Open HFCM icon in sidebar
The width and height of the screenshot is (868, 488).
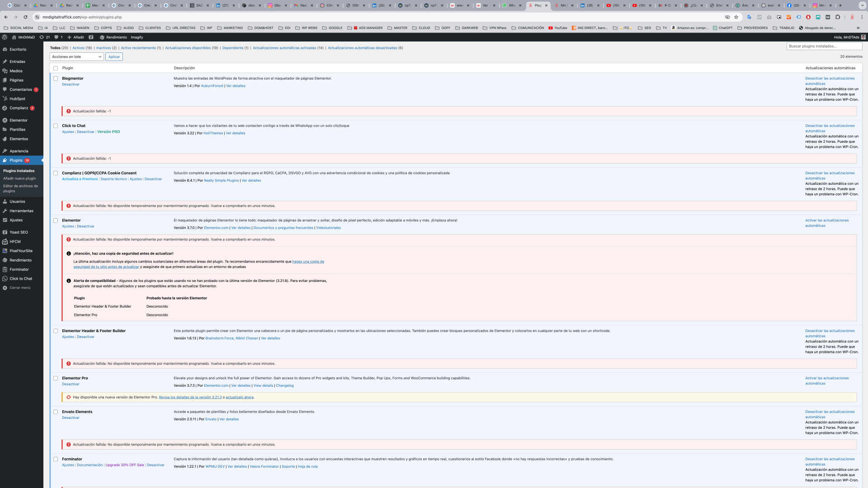click(5, 242)
